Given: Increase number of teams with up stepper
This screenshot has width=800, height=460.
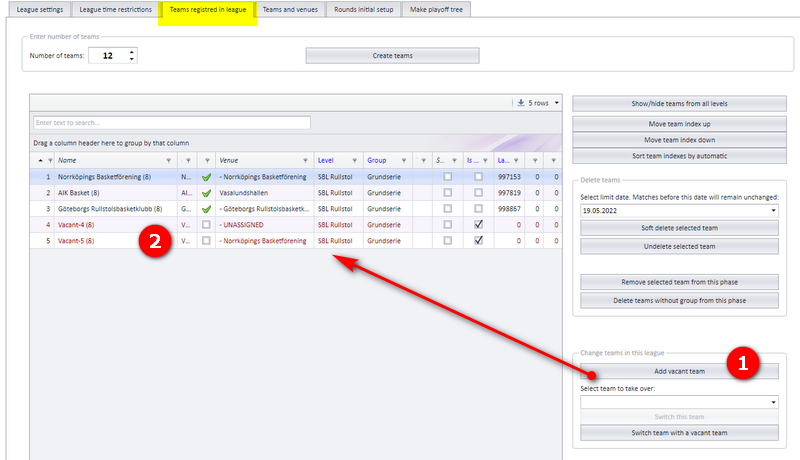Looking at the screenshot, I should 132,52.
